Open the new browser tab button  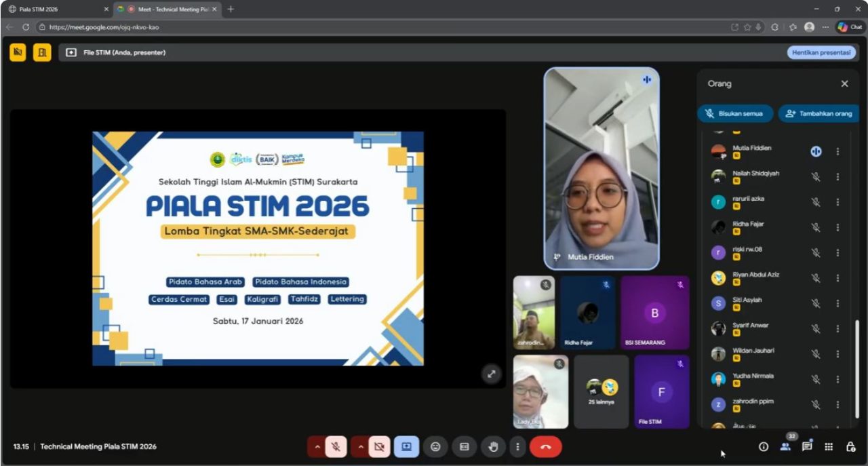click(231, 9)
